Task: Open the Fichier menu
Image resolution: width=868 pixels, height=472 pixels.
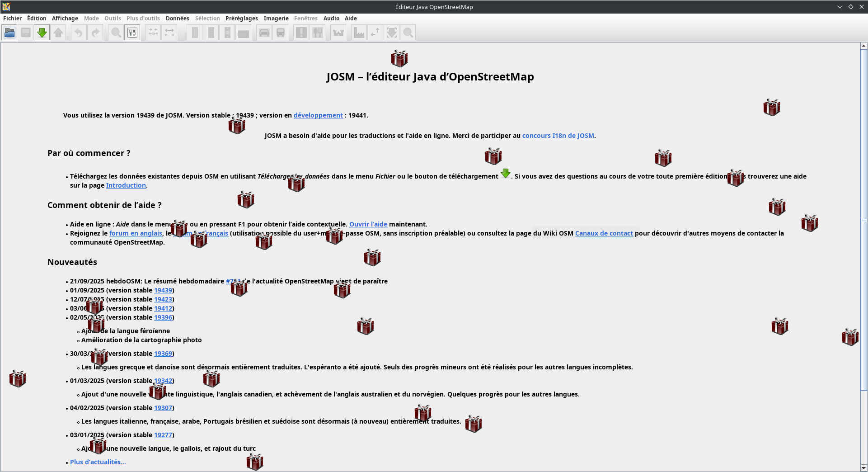Action: click(12, 19)
